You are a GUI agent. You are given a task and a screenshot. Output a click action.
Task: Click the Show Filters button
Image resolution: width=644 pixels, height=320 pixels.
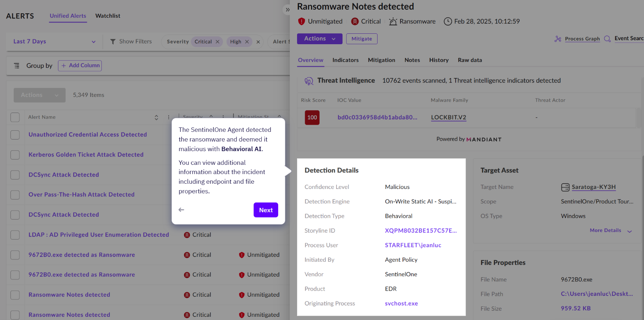(x=131, y=41)
